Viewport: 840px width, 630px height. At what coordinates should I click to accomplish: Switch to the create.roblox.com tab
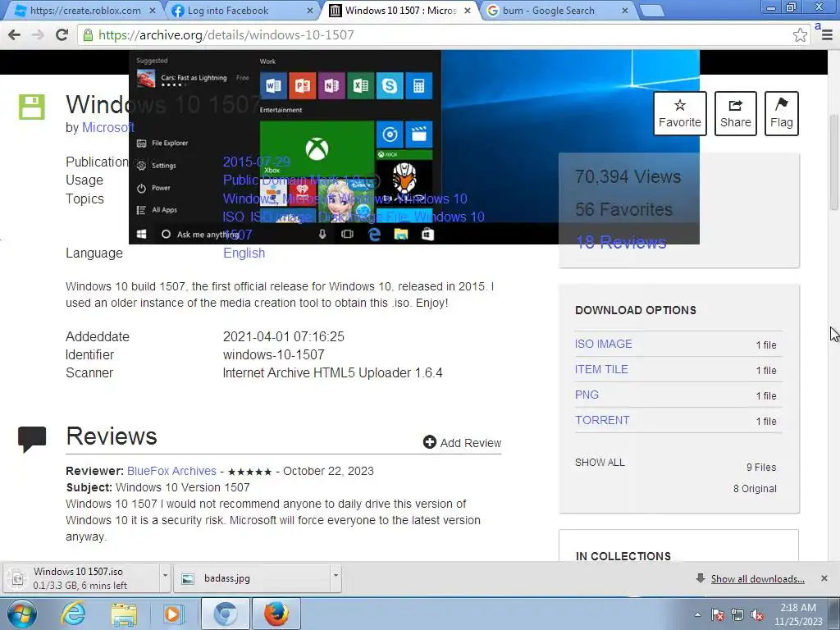[84, 10]
